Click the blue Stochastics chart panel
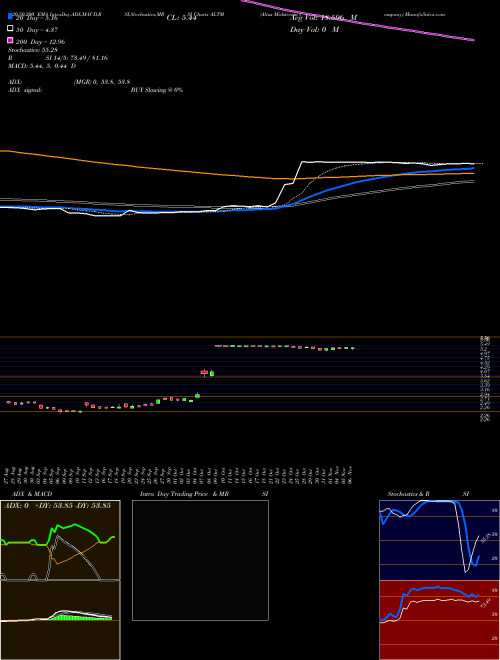The image size is (500, 660). (439, 540)
